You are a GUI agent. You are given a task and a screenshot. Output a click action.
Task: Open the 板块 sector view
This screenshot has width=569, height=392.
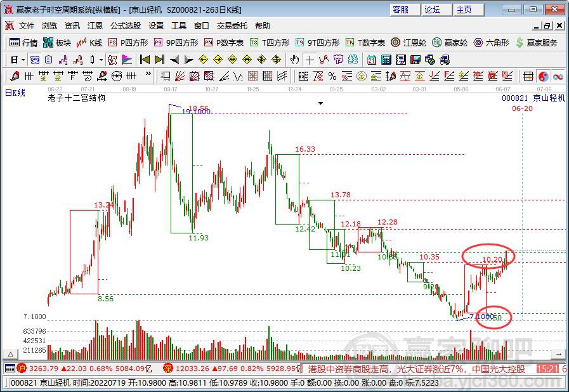(57, 43)
